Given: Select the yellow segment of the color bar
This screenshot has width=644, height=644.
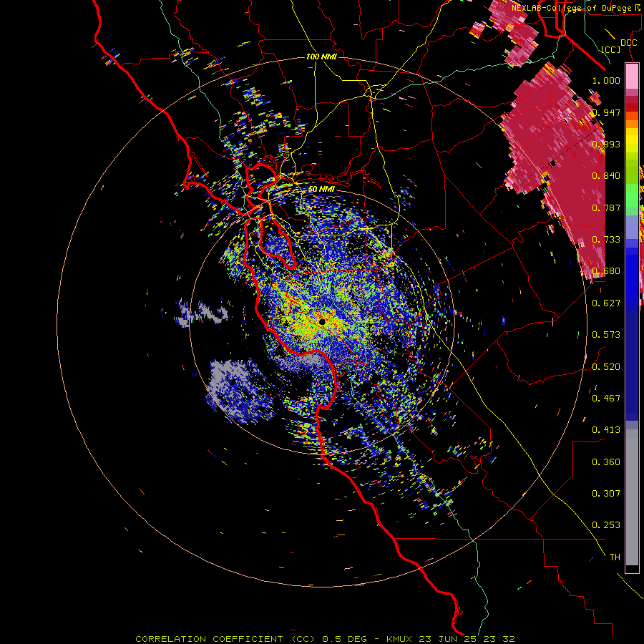Looking at the screenshot, I should coord(632,140).
